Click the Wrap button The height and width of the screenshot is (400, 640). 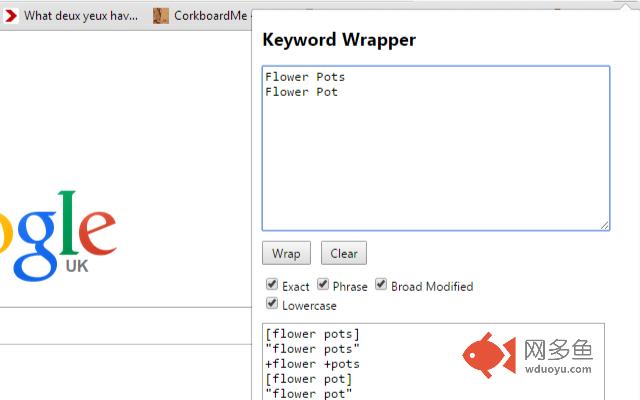[286, 253]
